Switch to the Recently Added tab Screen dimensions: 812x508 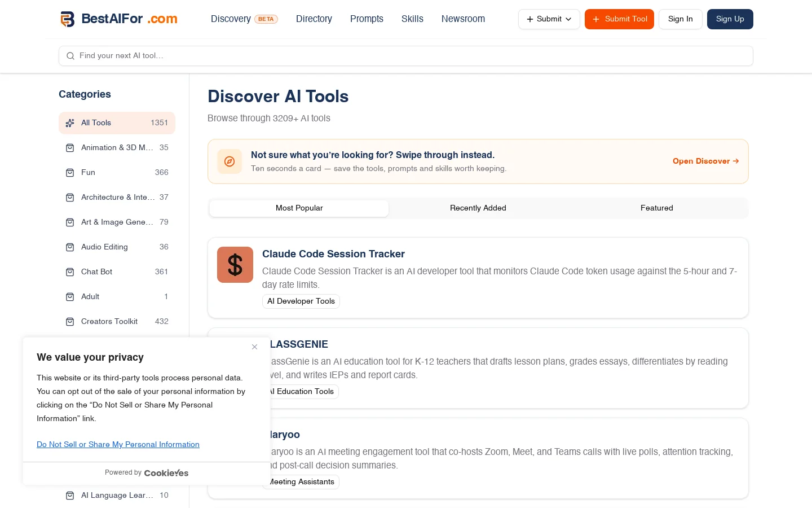coord(478,208)
